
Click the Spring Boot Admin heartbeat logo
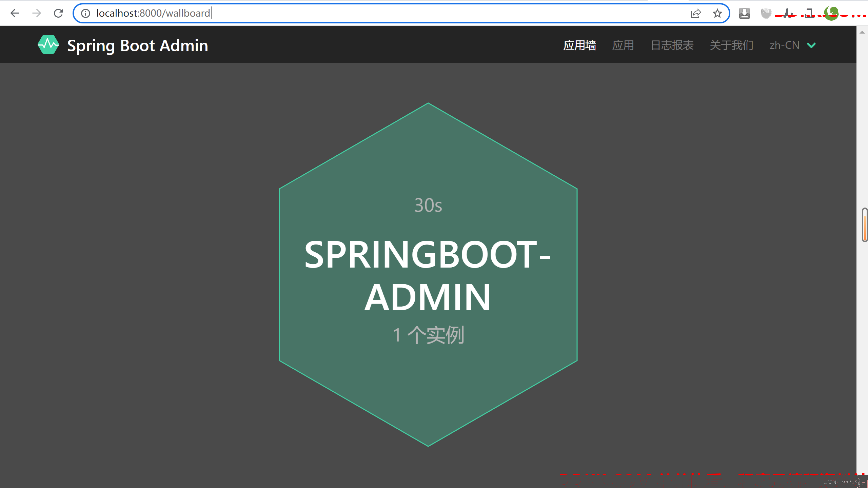pyautogui.click(x=48, y=44)
